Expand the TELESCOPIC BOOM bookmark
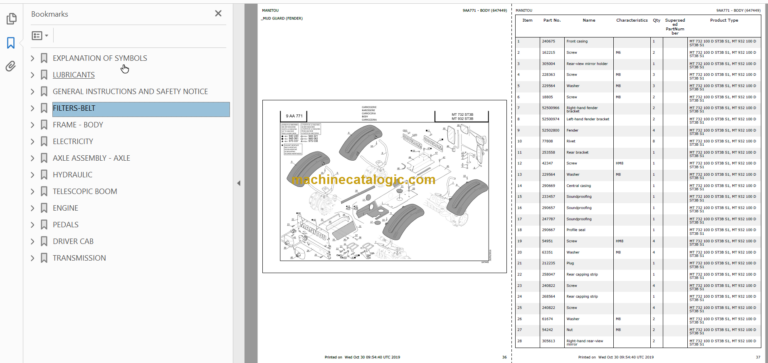768x363 pixels. [32, 192]
